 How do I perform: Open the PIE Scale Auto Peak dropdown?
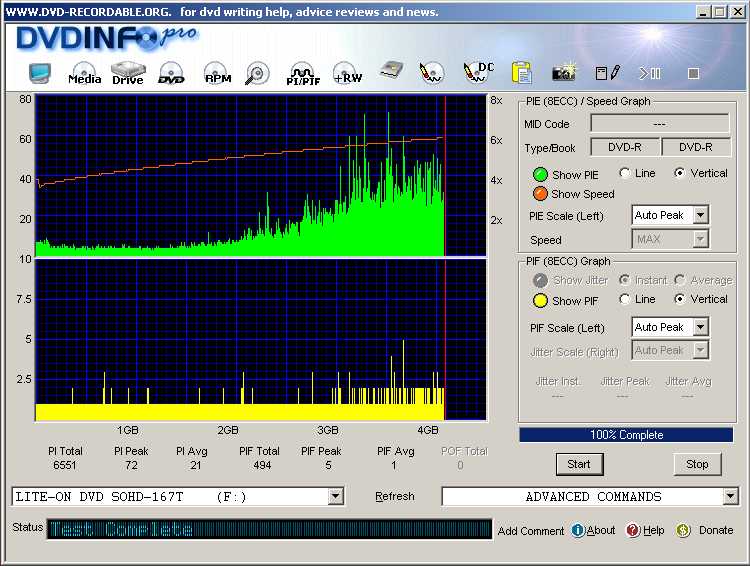(700, 215)
